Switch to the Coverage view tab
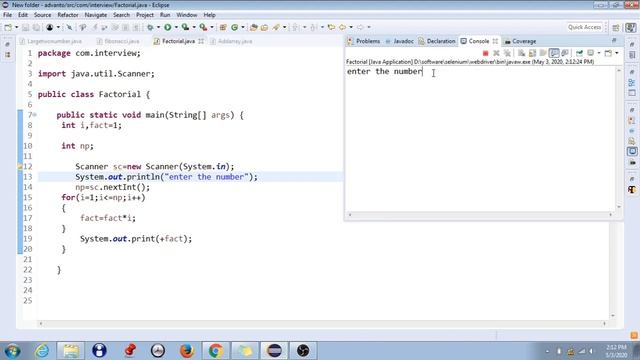 (x=520, y=41)
